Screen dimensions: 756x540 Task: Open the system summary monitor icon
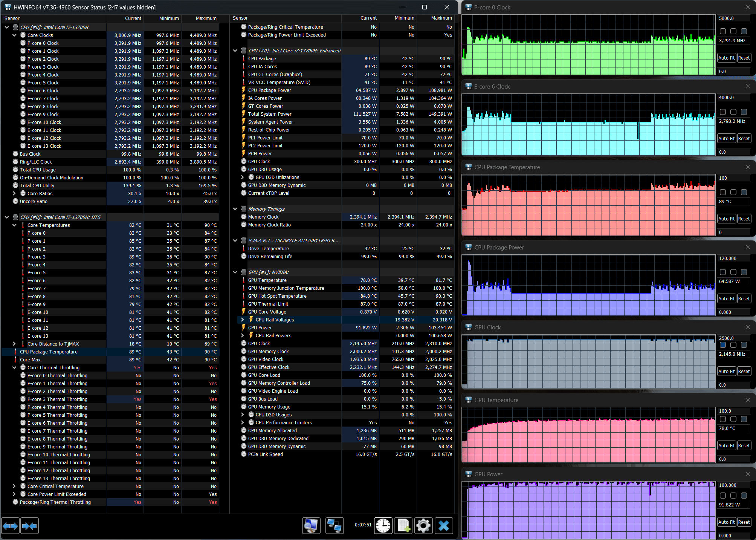311,526
